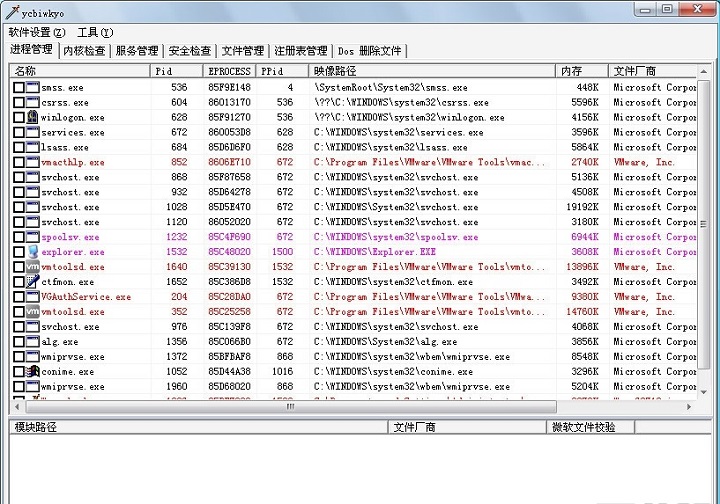Click the explorer.exe computer icon

pyautogui.click(x=33, y=252)
